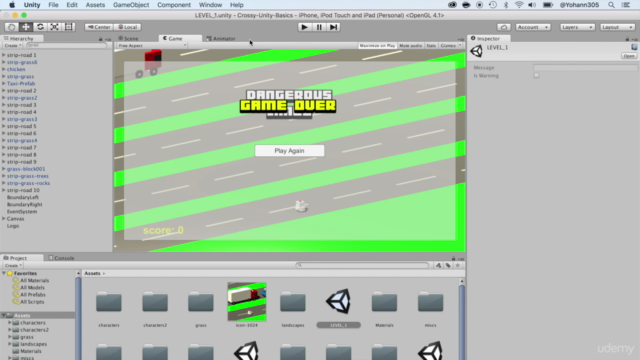640x360 pixels.
Task: Expand the Canvas object
Action: [x=4, y=219]
